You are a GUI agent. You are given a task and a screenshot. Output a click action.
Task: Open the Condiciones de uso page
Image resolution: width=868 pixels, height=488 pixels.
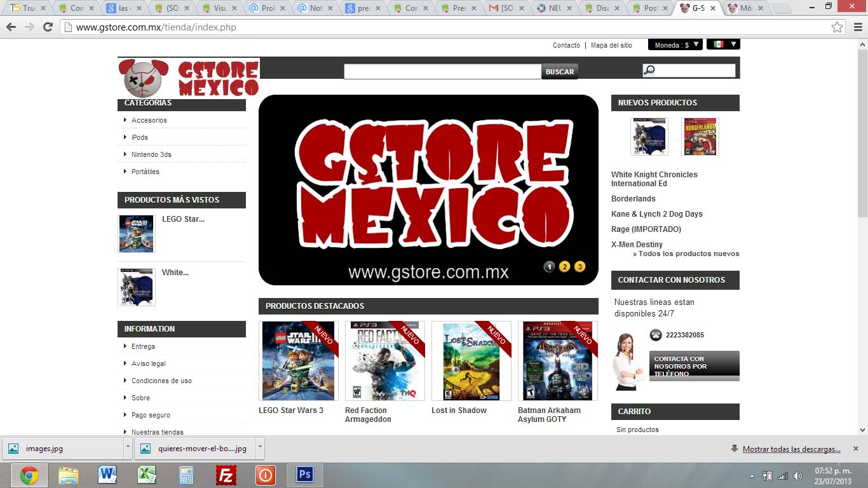coord(161,381)
